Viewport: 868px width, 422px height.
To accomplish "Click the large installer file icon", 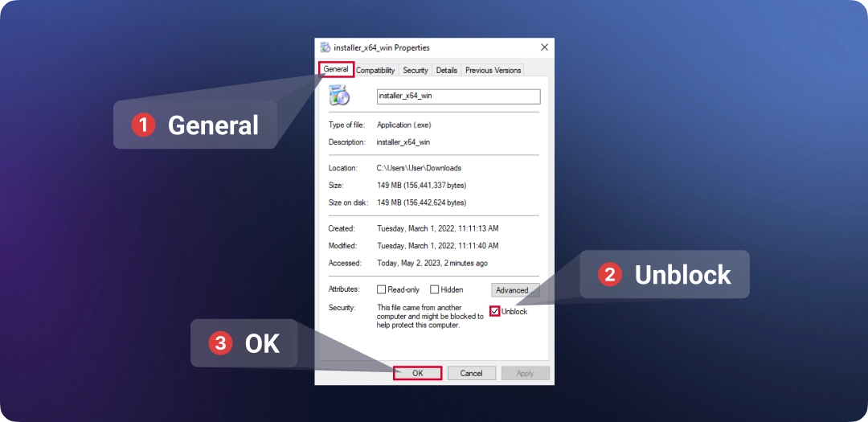I will pyautogui.click(x=339, y=96).
